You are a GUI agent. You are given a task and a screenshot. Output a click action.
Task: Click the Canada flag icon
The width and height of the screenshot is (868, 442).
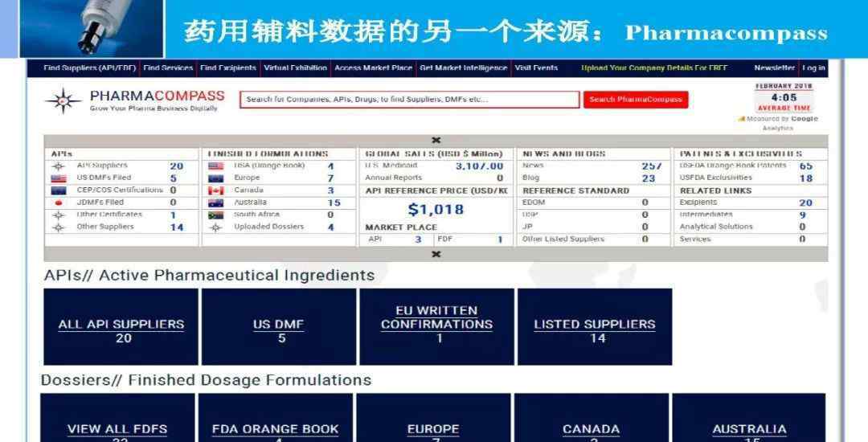pos(216,190)
